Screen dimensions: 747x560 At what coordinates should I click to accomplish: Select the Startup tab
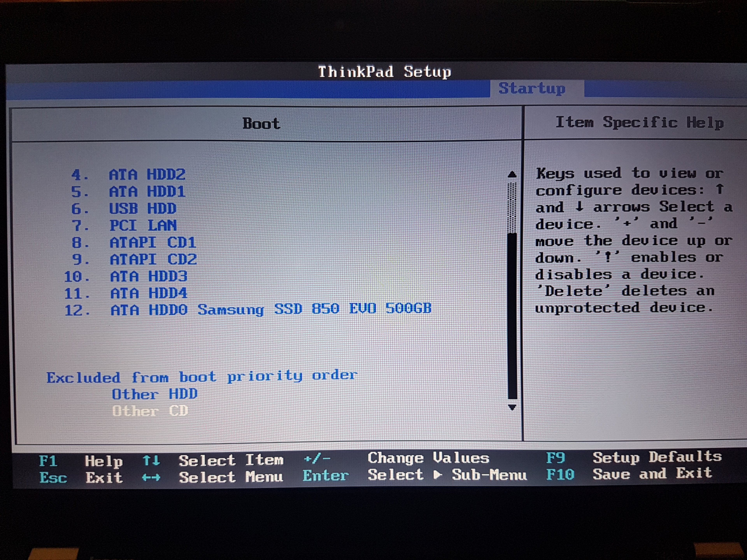(x=531, y=88)
